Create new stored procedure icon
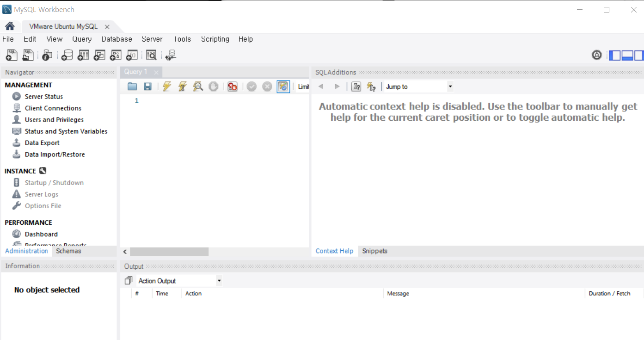This screenshot has width=644, height=340. pos(116,55)
